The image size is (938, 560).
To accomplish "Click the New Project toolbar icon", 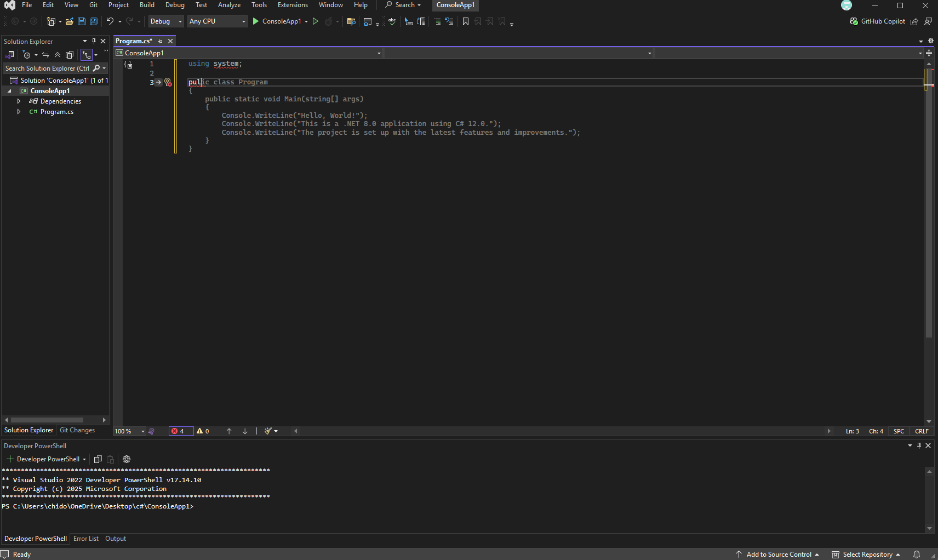I will pos(51,21).
